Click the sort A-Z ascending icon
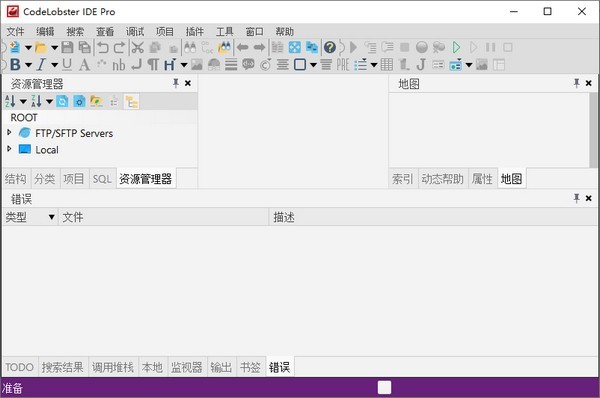The image size is (600, 398). pos(10,101)
